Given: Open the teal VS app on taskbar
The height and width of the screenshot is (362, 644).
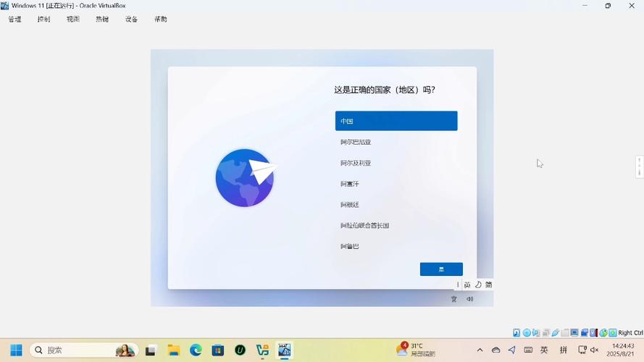Looking at the screenshot, I should pyautogui.click(x=262, y=350).
